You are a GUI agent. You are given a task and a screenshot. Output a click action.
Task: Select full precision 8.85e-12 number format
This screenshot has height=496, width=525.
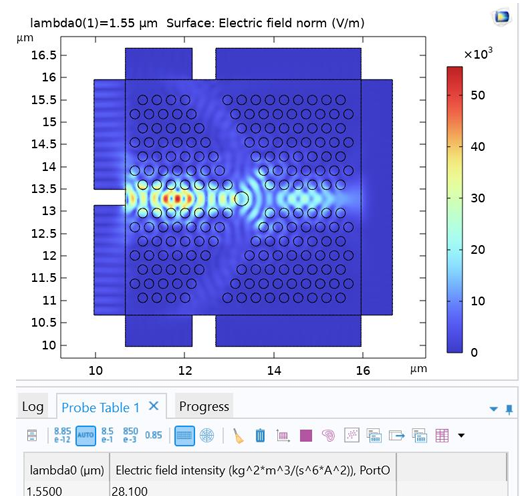pyautogui.click(x=62, y=435)
